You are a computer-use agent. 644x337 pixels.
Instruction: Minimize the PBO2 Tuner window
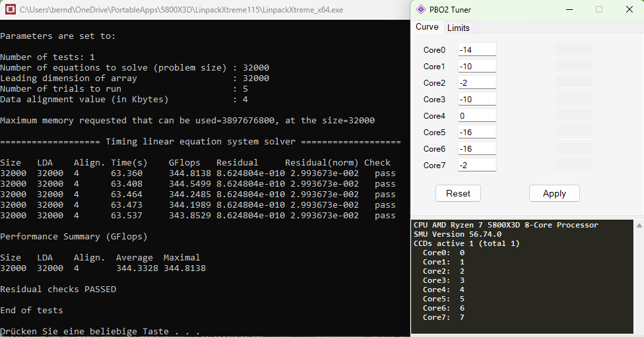tap(569, 9)
